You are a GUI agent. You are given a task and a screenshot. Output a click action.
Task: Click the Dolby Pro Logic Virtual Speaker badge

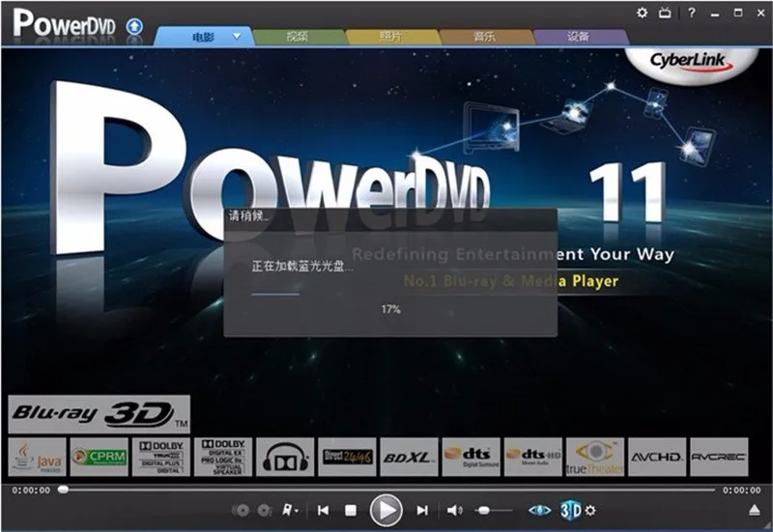[223, 457]
